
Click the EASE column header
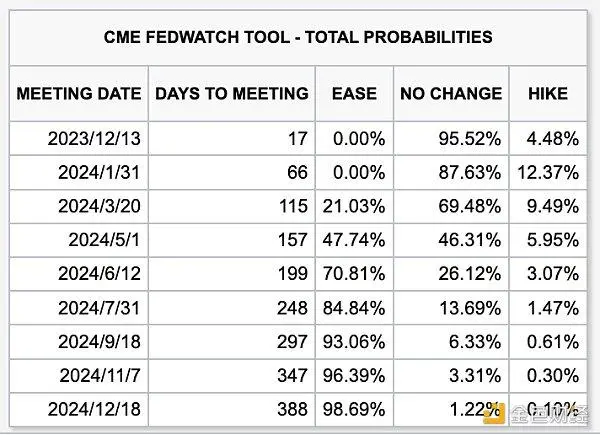[x=354, y=94]
